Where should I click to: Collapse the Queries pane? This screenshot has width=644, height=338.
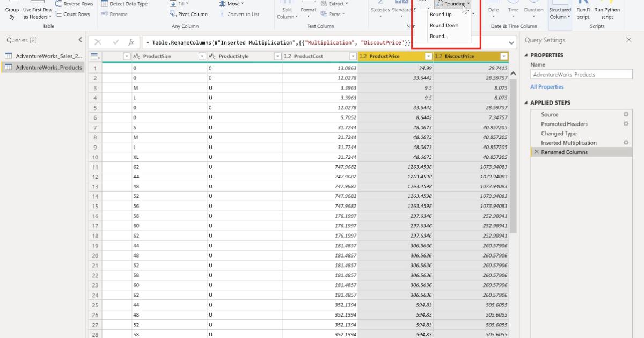(x=80, y=39)
